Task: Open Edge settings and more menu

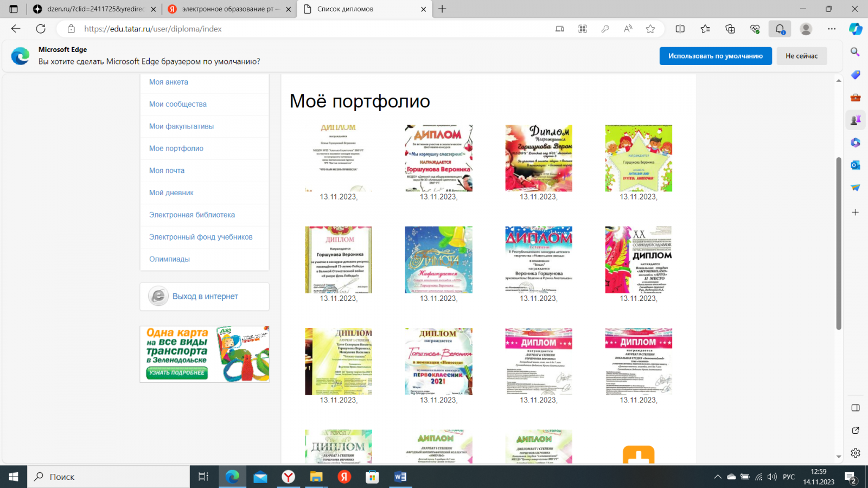Action: click(832, 29)
